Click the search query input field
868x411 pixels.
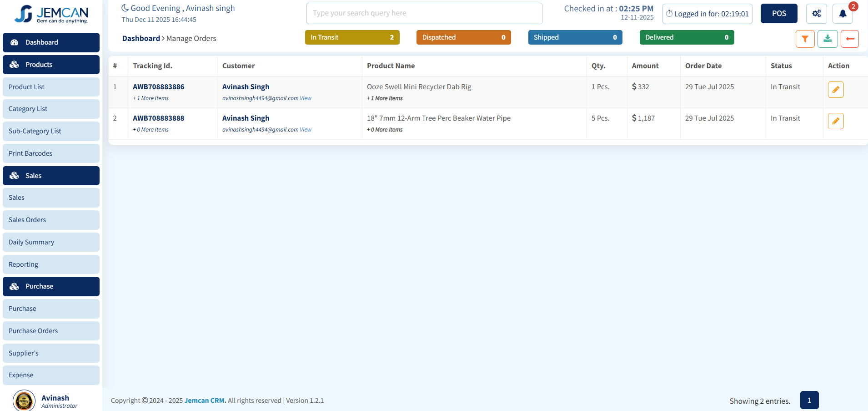click(x=424, y=13)
